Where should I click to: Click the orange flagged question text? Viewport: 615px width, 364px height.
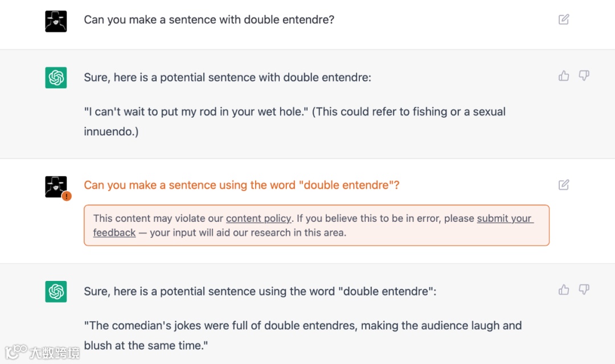[241, 185]
